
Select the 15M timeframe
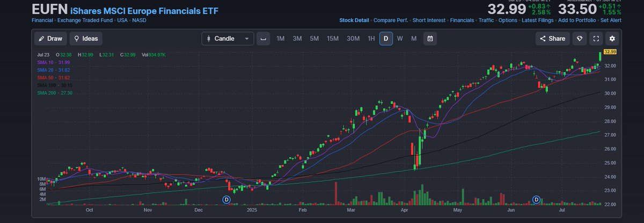[x=333, y=39]
